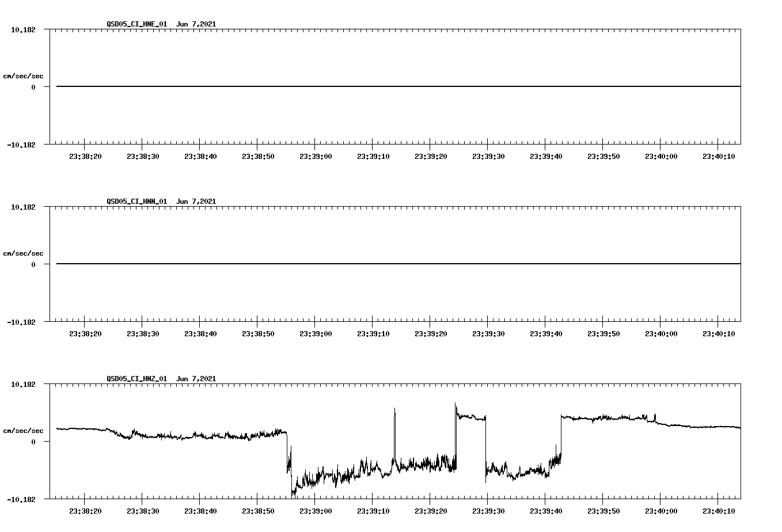The width and height of the screenshot is (782, 532).
Task: Click 23:40:00 time label under HNE plot
Action: point(661,157)
